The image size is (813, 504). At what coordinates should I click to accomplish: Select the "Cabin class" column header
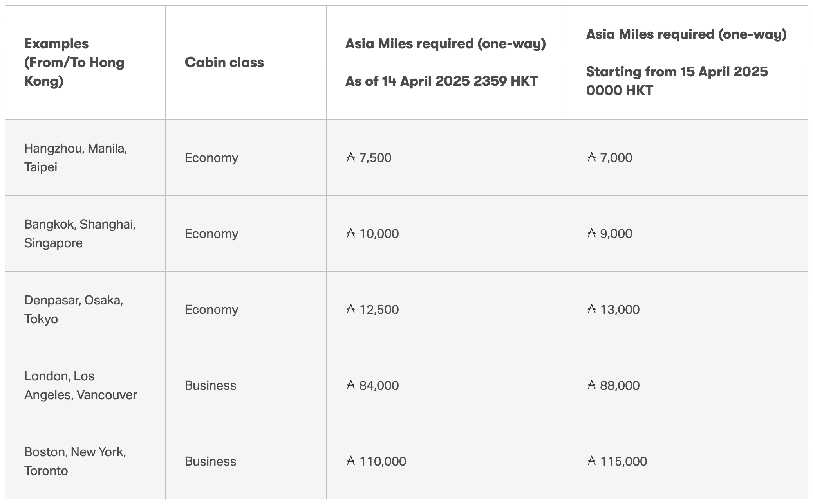coord(224,62)
